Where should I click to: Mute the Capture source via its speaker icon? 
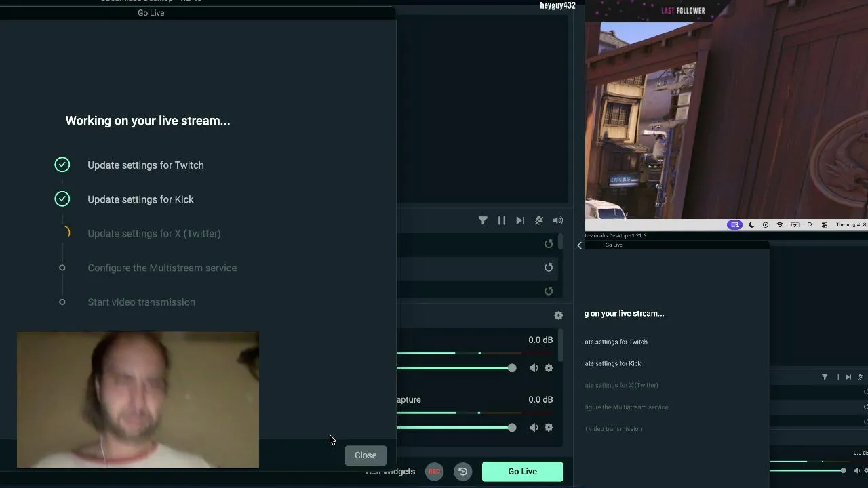click(x=534, y=428)
